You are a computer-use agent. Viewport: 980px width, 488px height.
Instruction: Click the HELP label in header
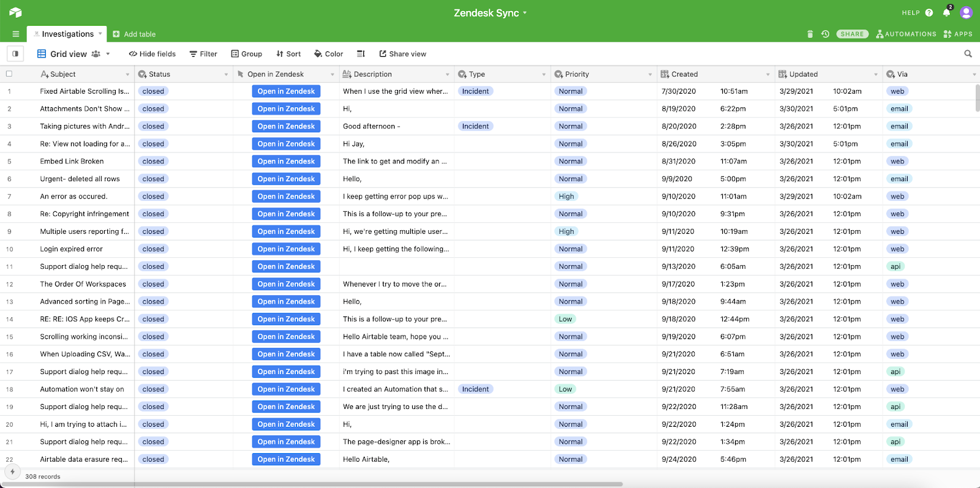pyautogui.click(x=911, y=13)
